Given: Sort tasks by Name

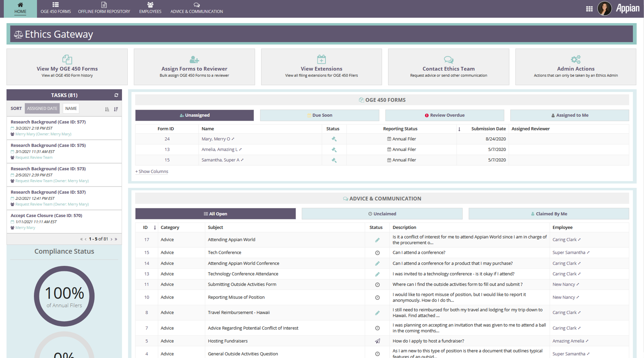Looking at the screenshot, I should [71, 108].
